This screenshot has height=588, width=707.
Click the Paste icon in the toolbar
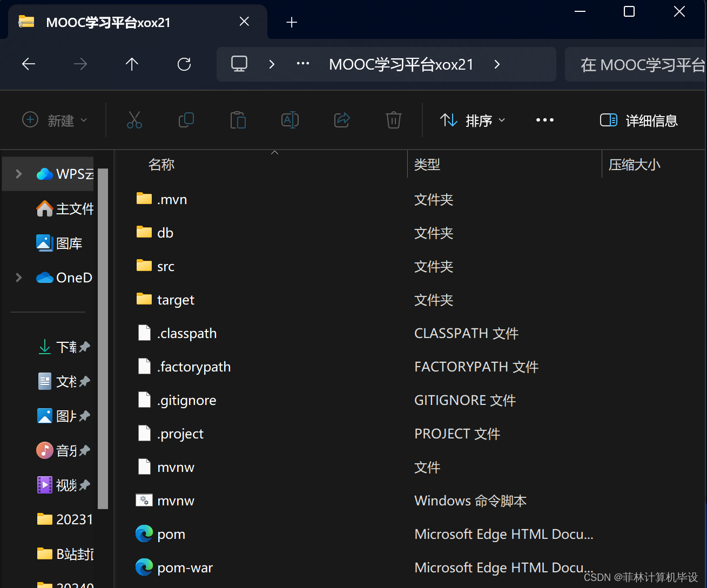[238, 120]
